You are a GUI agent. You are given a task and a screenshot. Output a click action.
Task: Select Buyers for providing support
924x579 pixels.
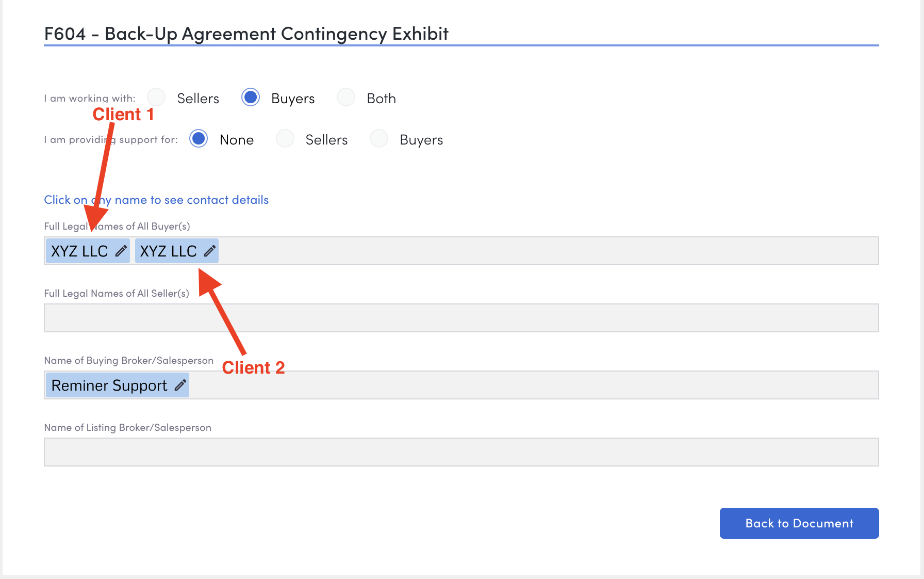tap(379, 138)
